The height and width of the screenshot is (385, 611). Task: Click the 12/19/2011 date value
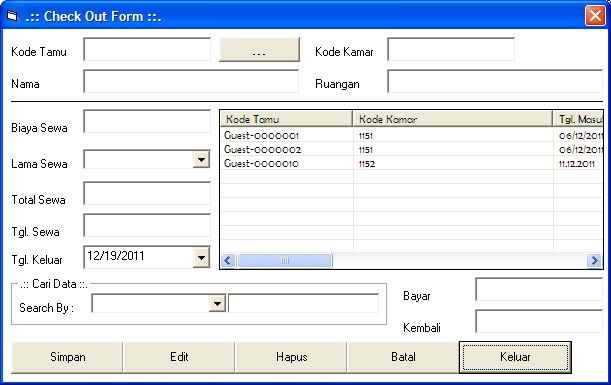pyautogui.click(x=116, y=256)
